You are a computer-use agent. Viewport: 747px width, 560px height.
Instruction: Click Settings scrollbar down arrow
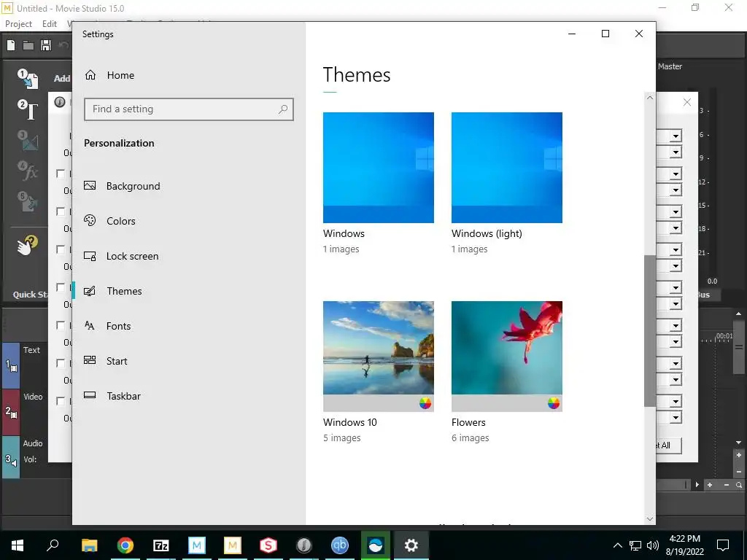pos(650,519)
